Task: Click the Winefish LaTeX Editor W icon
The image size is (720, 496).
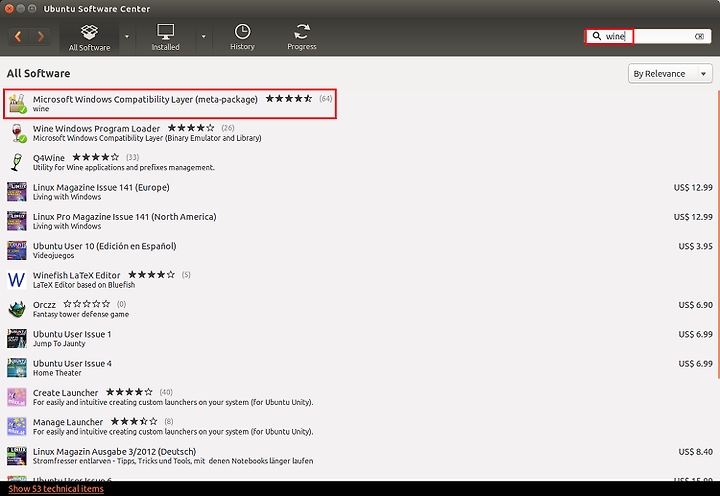Action: pyautogui.click(x=17, y=280)
